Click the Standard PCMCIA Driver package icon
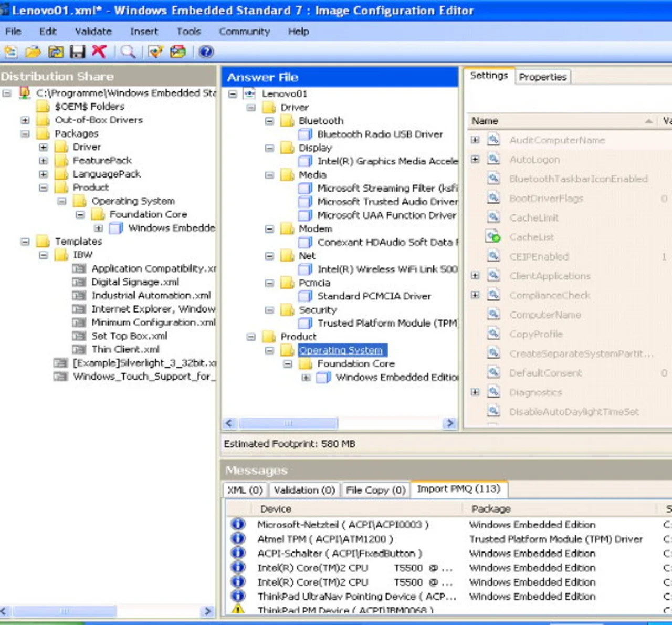Image resolution: width=672 pixels, height=625 pixels. 306,296
